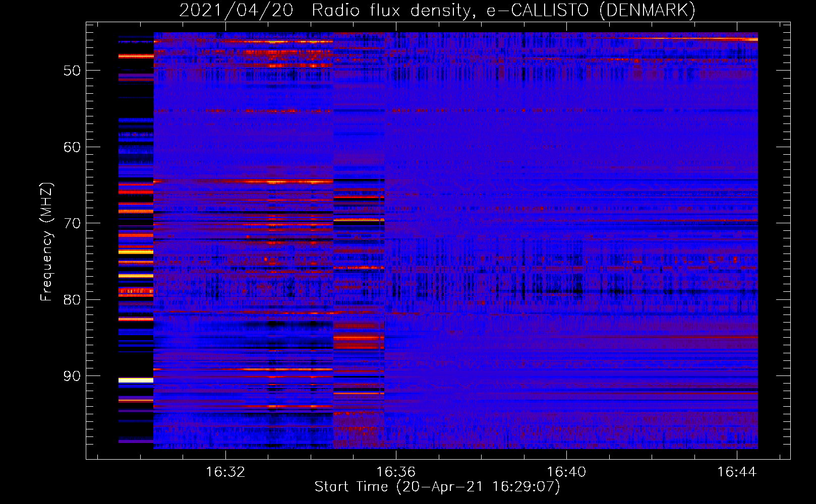Viewport: 816px width, 504px height.
Task: Click the 90 MHz frequency tick label
Action: (x=72, y=376)
